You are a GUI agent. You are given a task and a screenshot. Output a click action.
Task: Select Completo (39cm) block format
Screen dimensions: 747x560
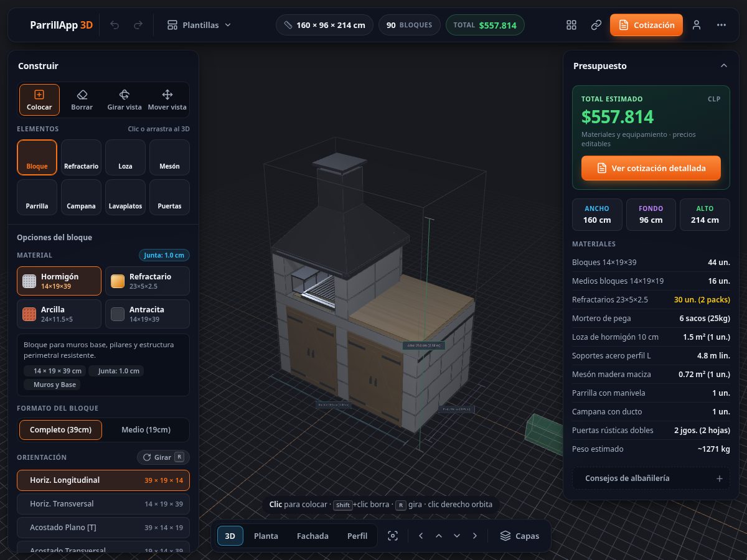[x=60, y=429]
